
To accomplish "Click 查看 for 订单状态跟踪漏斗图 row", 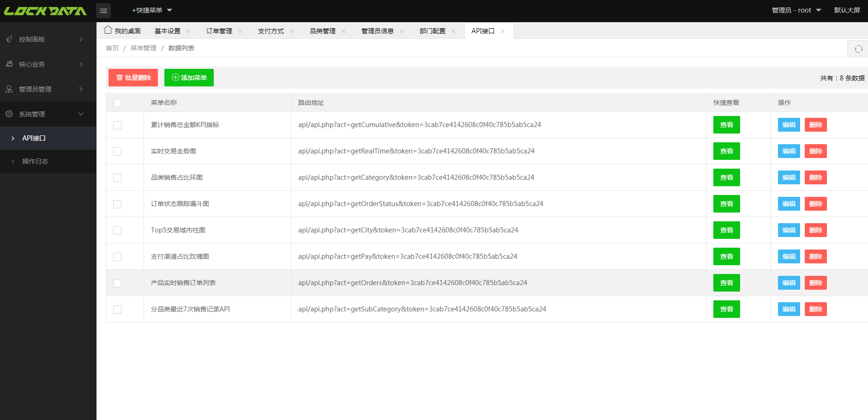I will tap(727, 204).
